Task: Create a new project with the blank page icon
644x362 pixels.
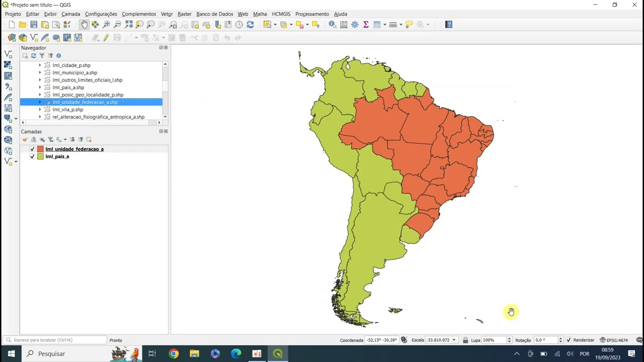Action: click(x=12, y=25)
